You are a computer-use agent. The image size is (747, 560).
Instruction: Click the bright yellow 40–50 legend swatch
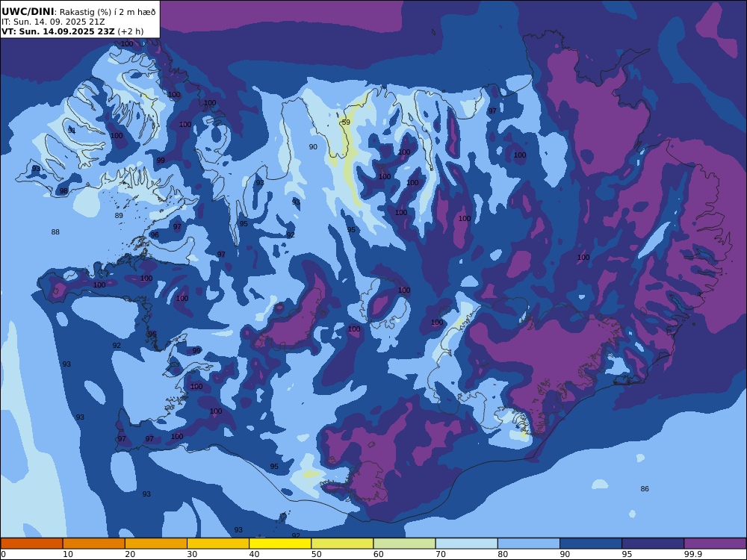coord(280,544)
